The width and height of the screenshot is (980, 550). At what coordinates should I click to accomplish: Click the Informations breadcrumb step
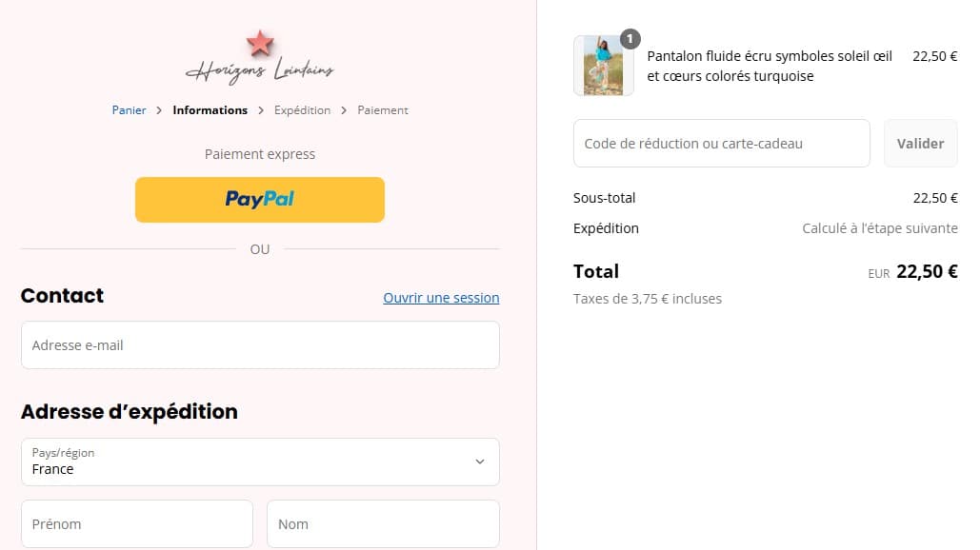210,110
